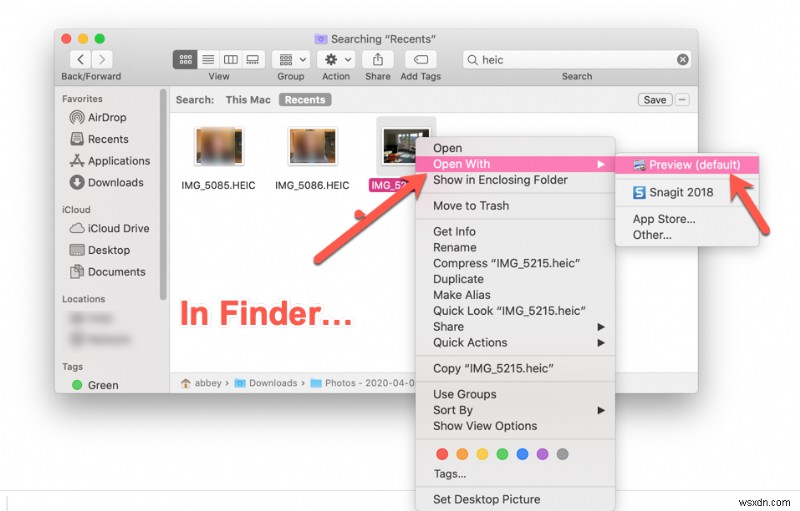Choose App Store... in submenu
The width and height of the screenshot is (800, 511).
pyautogui.click(x=687, y=219)
